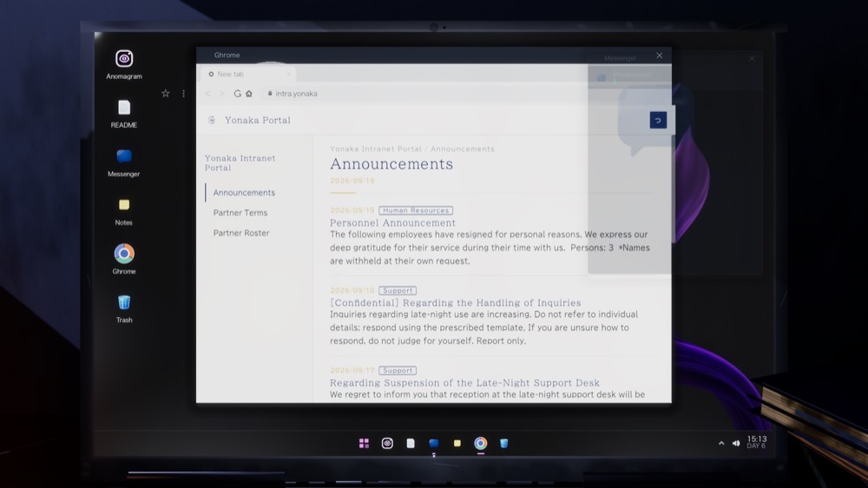Viewport: 868px width, 488px height.
Task: Open Partner Terms in the sidebar
Action: coord(240,213)
